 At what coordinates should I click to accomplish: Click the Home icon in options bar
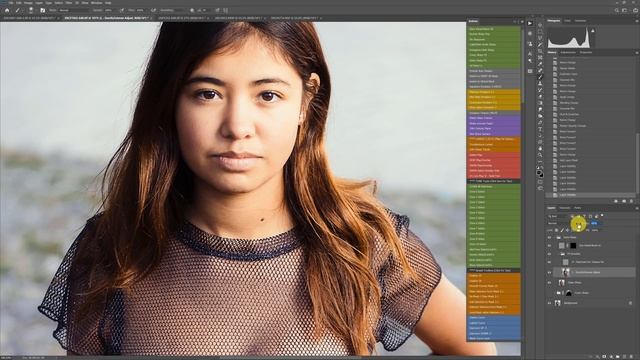pyautogui.click(x=7, y=10)
